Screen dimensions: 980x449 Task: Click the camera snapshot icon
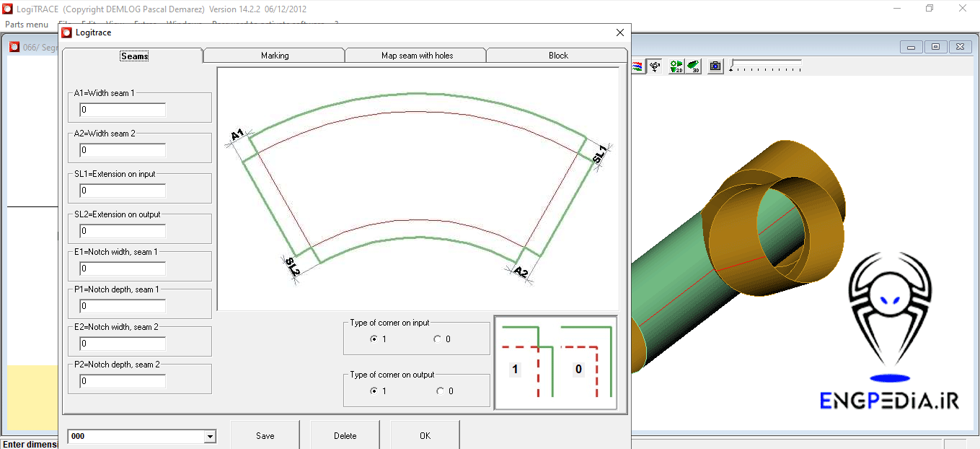coord(715,66)
